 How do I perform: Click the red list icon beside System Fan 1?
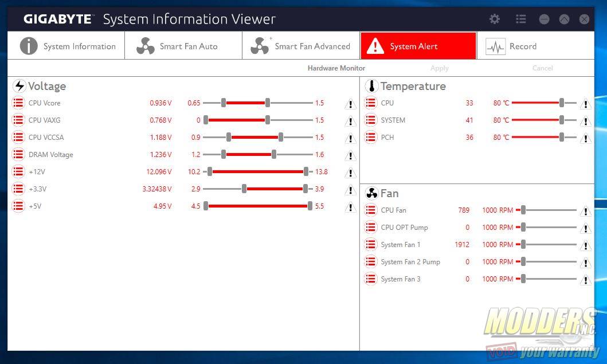[370, 244]
